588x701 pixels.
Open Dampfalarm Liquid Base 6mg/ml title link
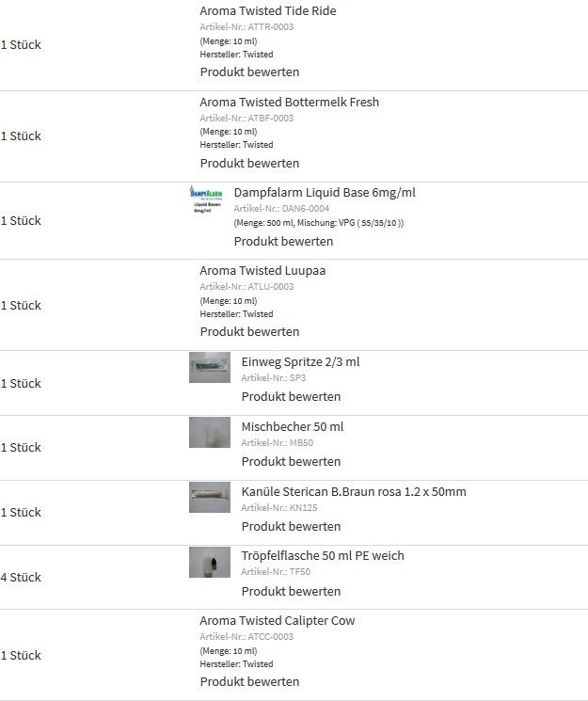[x=325, y=192]
